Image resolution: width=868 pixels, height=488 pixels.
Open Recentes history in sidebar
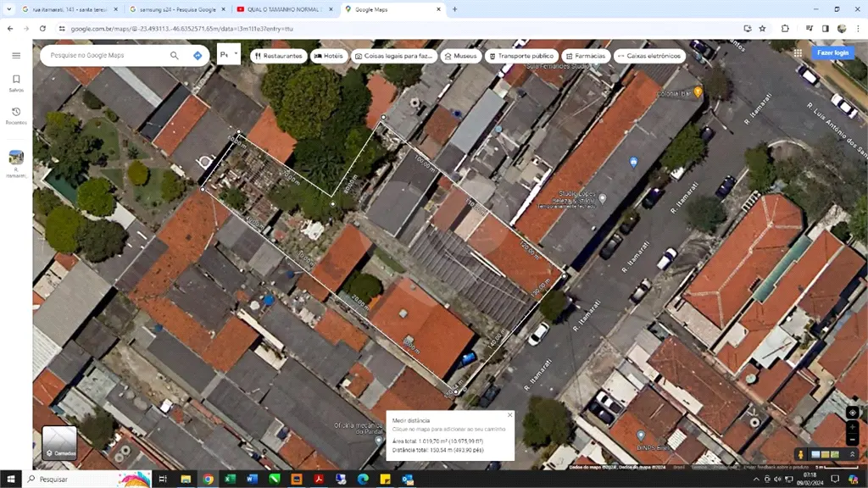tap(16, 116)
